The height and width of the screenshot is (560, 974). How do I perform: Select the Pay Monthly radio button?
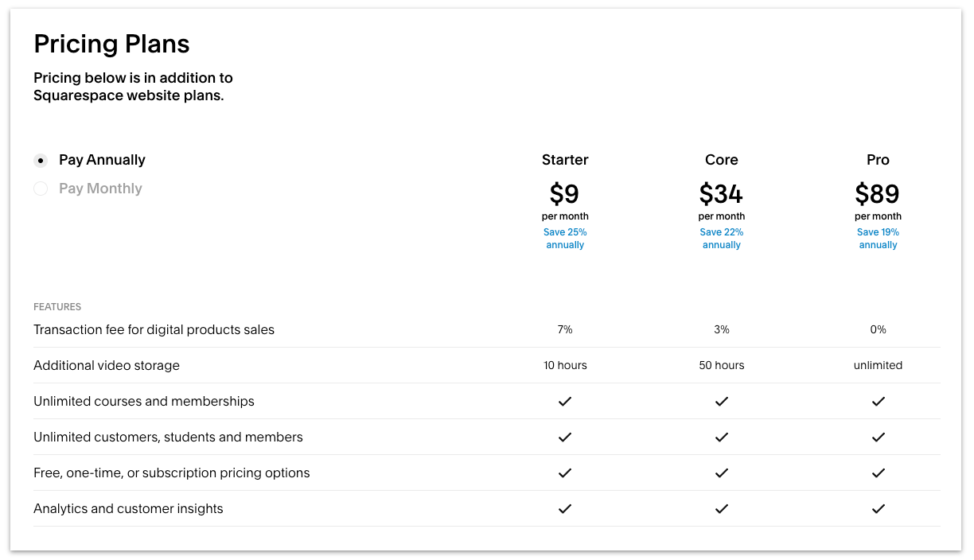point(41,189)
